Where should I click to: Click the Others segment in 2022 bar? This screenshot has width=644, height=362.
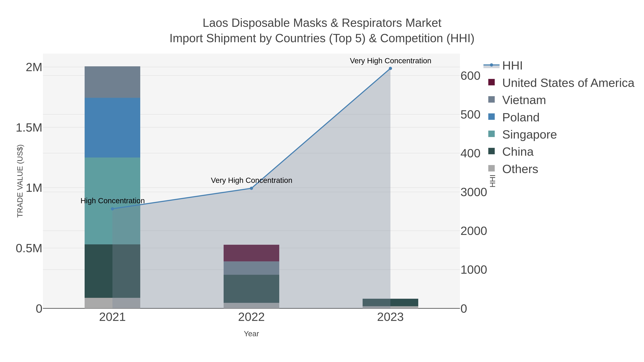point(252,306)
